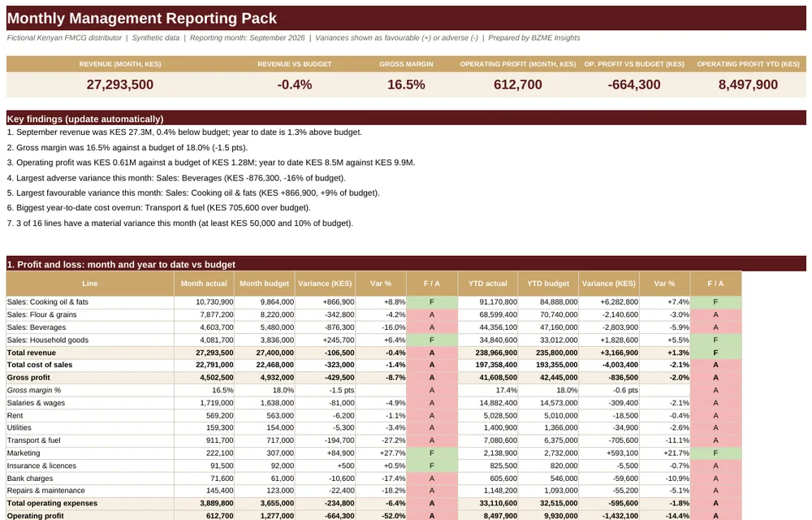812x520 pixels.
Task: Select the Operating profit row label
Action: (x=35, y=516)
